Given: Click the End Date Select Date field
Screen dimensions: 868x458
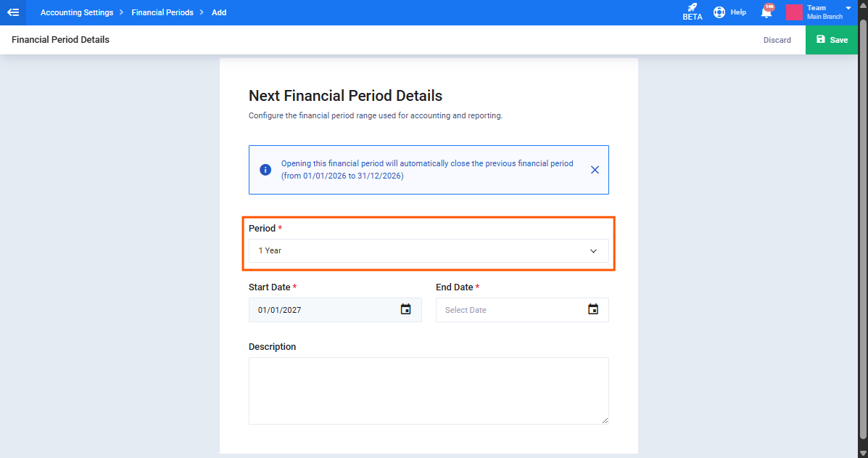Looking at the screenshot, I should pos(522,310).
